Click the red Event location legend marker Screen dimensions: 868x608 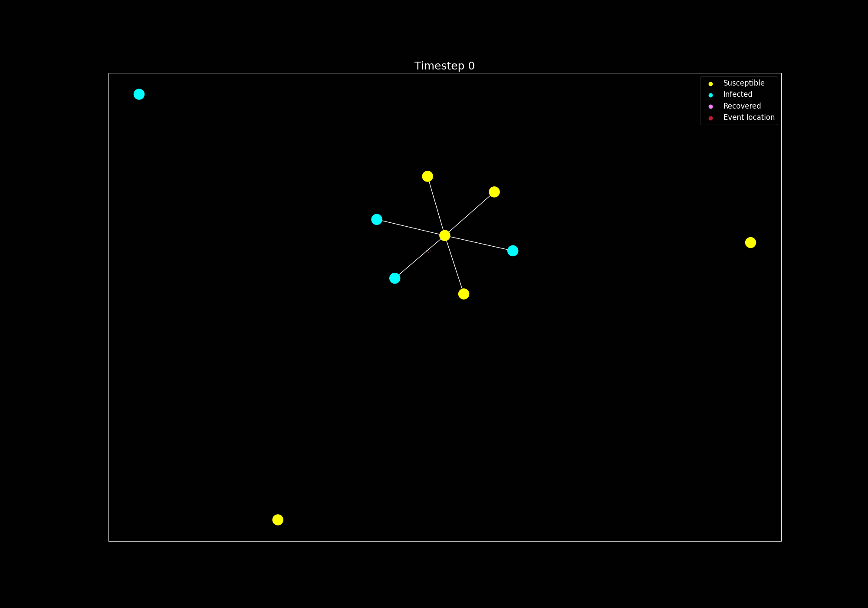[710, 118]
